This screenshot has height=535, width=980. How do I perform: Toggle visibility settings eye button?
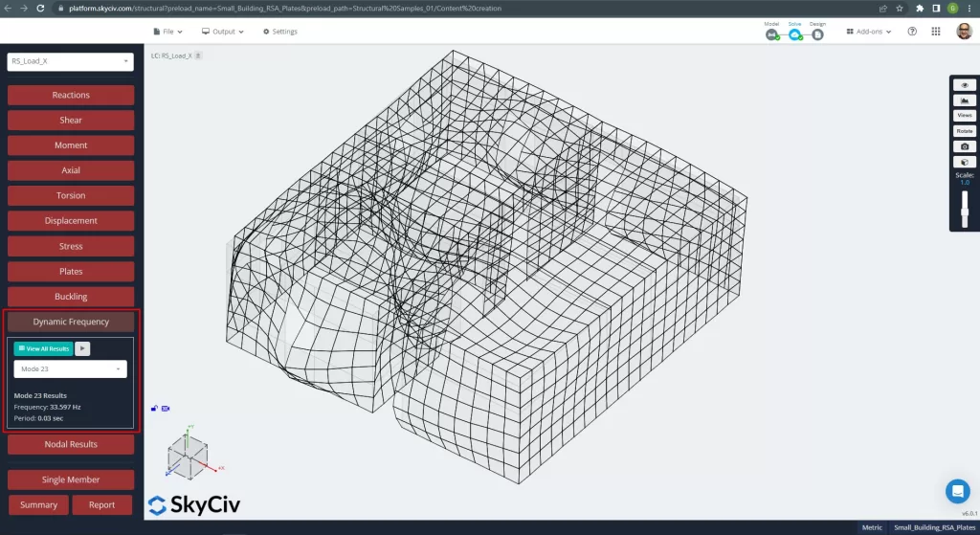click(965, 85)
